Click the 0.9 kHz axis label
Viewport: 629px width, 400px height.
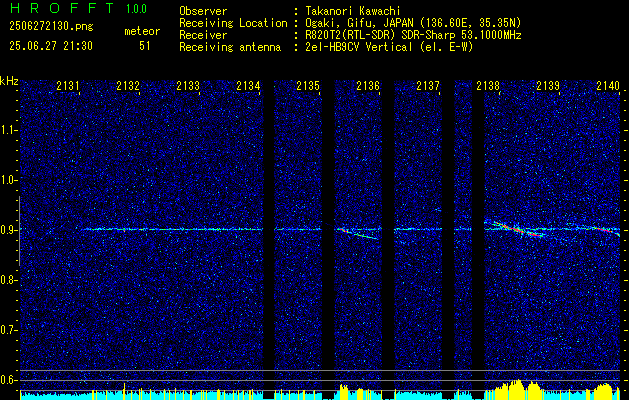pos(8,230)
